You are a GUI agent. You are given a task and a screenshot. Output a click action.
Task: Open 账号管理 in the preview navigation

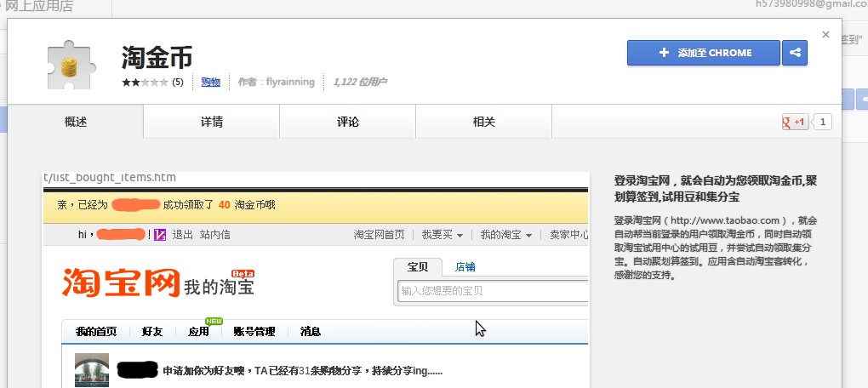click(254, 332)
